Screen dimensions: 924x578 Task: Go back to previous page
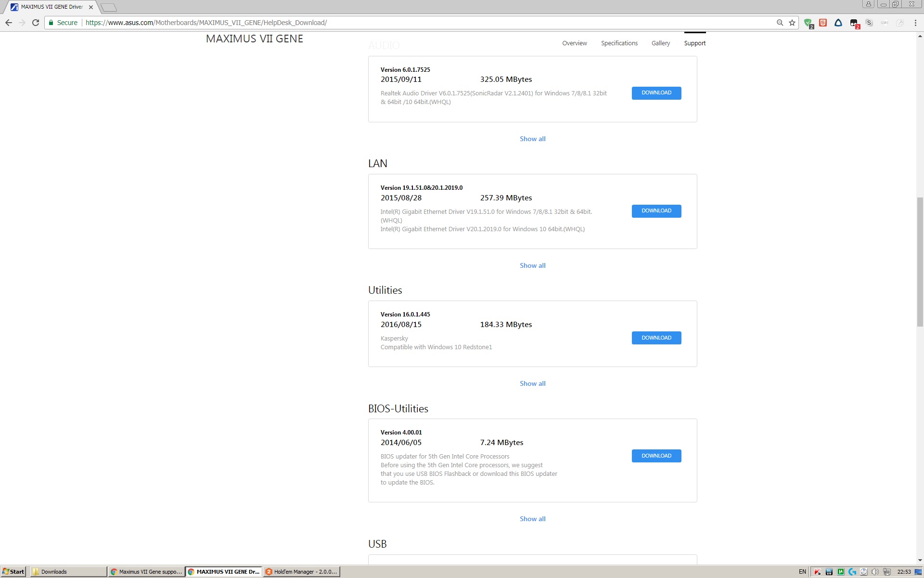(9, 23)
